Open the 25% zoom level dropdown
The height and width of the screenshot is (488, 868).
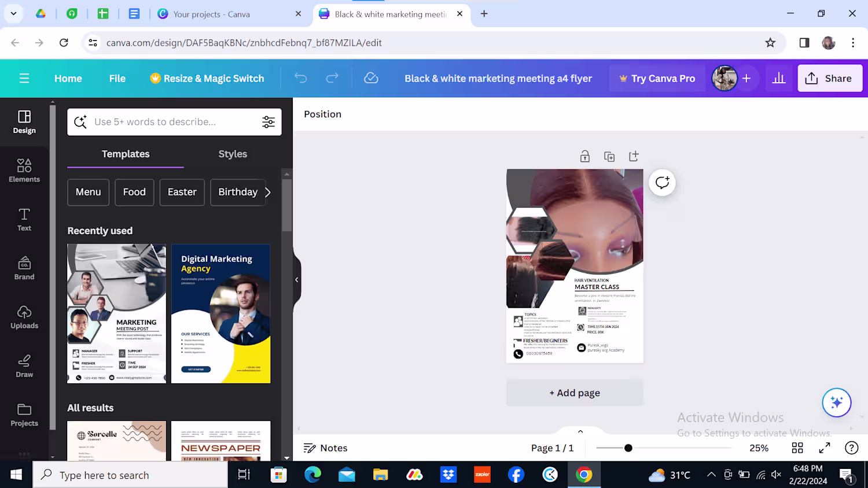(x=759, y=448)
